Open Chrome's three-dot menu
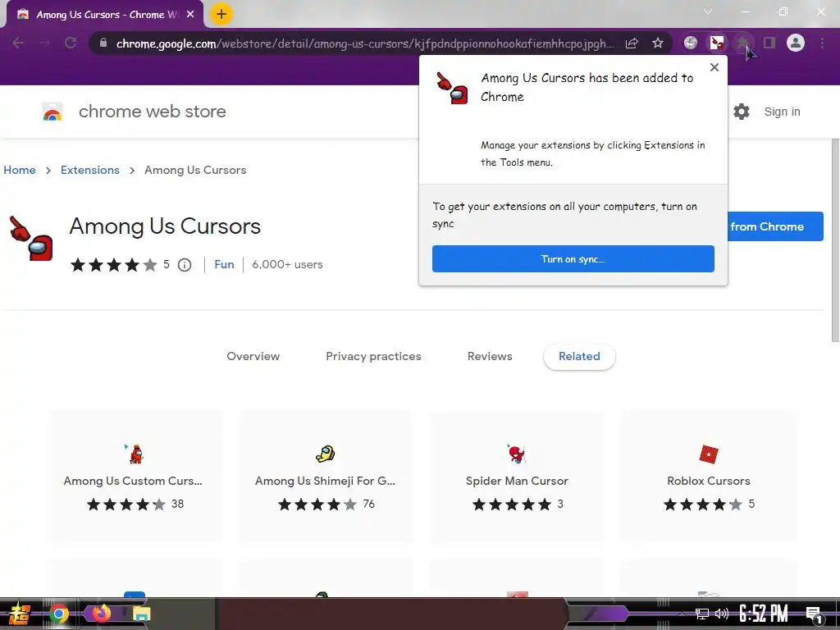Screen dimensions: 840x630 (x=822, y=43)
